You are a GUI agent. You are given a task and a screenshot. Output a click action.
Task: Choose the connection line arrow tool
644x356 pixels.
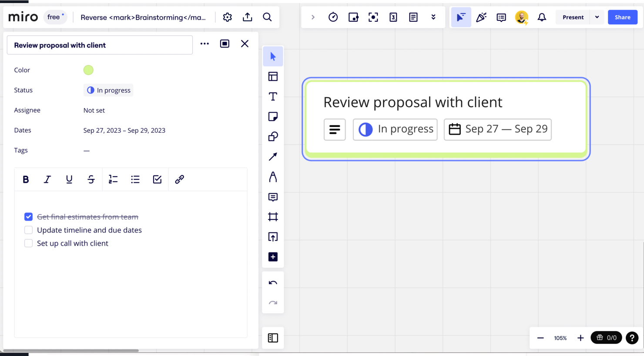click(x=273, y=157)
